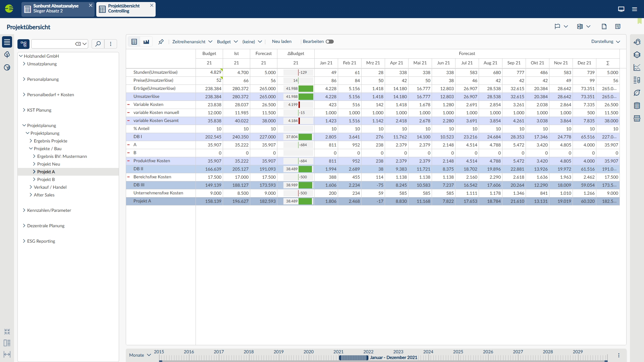Image resolution: width=644 pixels, height=362 pixels.
Task: Switch to Sunburst Absatzanalyse tab
Action: point(55,9)
